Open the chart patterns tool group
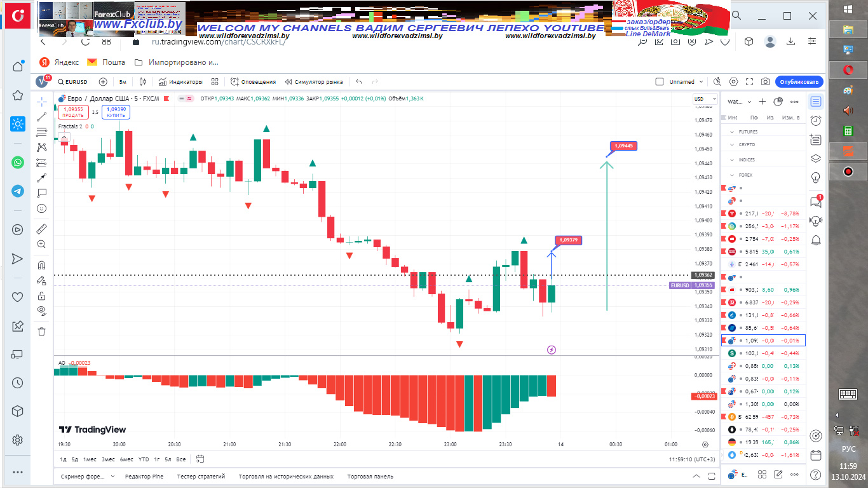The image size is (868, 488). tap(41, 147)
